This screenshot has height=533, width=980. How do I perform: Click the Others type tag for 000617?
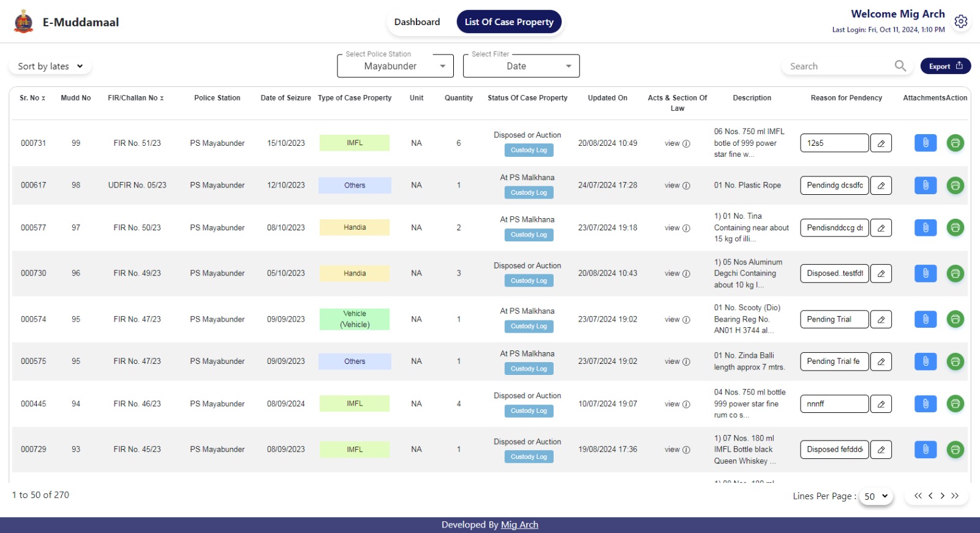click(x=355, y=185)
